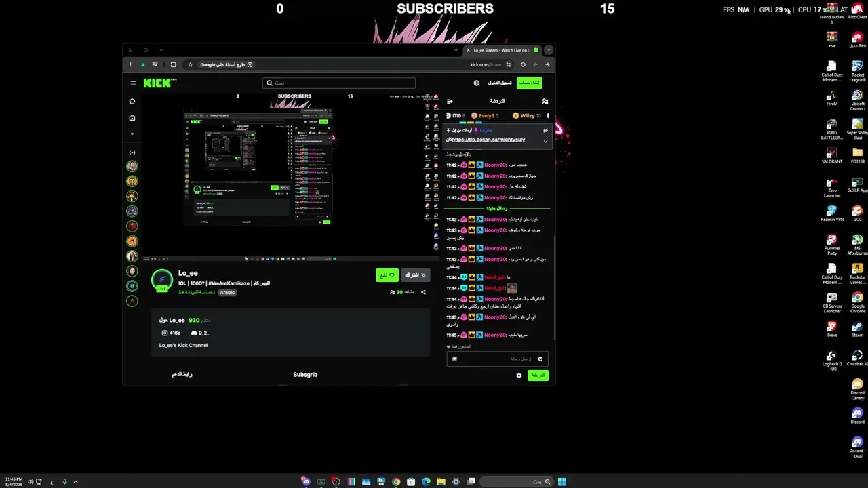Image resolution: width=868 pixels, height=488 pixels.
Task: Click the green chat send button
Action: click(x=538, y=375)
